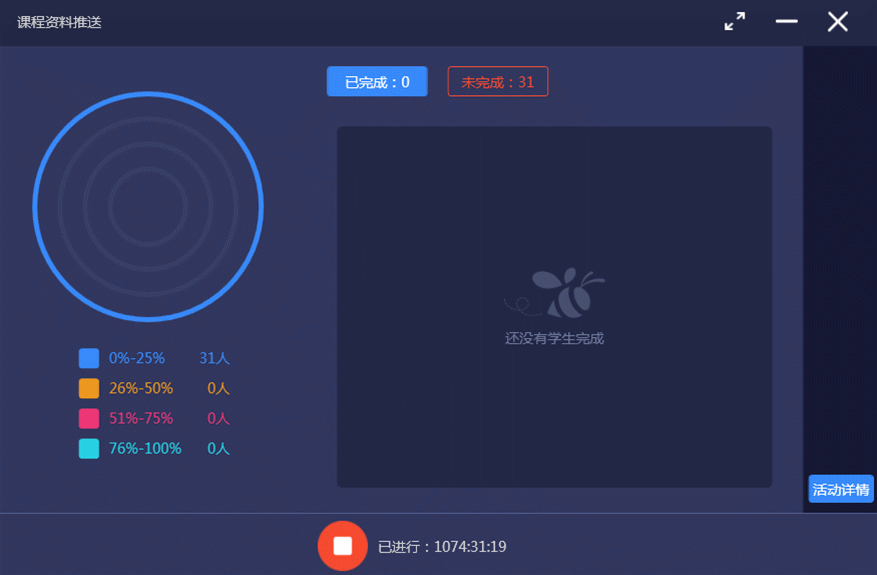Select the 76%-100% progress range label
Image resolution: width=877 pixels, height=575 pixels.
(145, 449)
